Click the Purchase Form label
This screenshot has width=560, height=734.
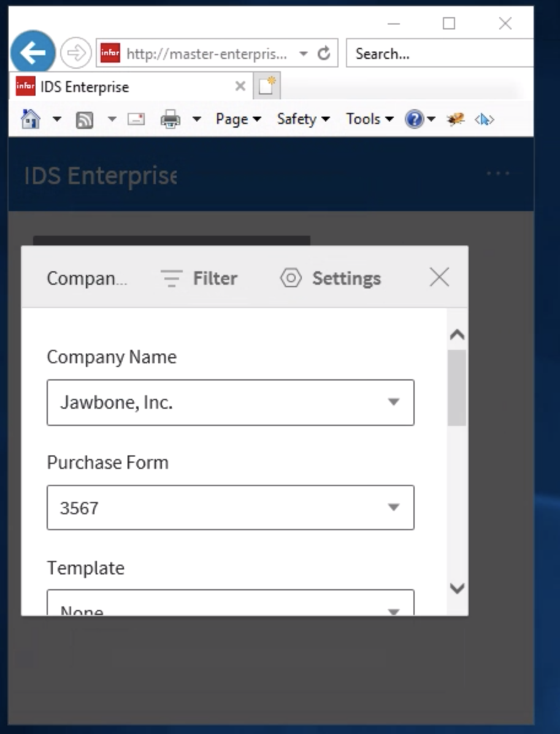click(107, 463)
